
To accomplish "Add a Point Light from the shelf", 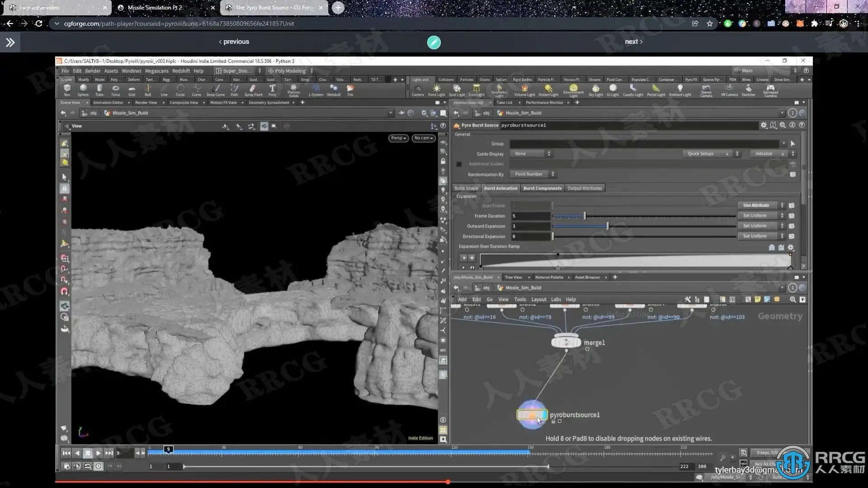I will click(436, 89).
